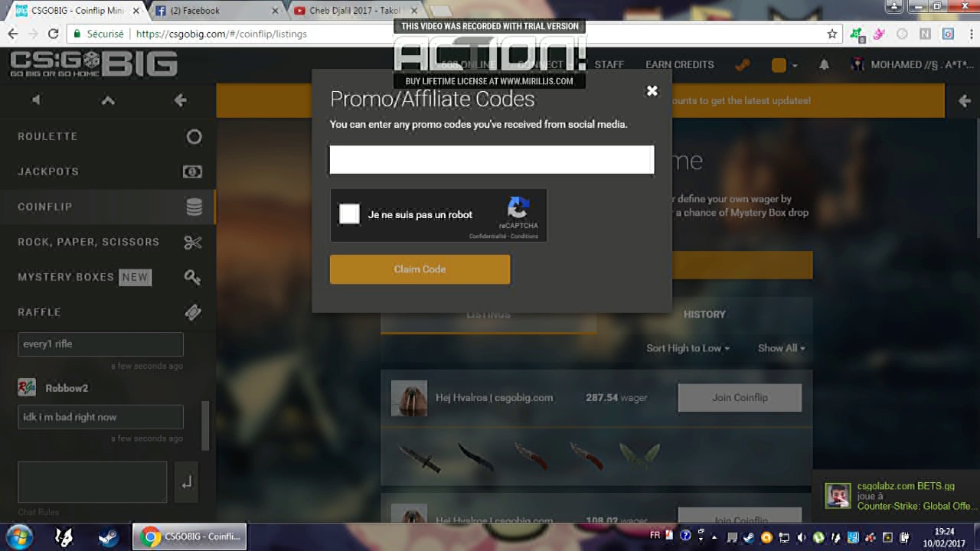Click the gray N extension icon

click(926, 34)
